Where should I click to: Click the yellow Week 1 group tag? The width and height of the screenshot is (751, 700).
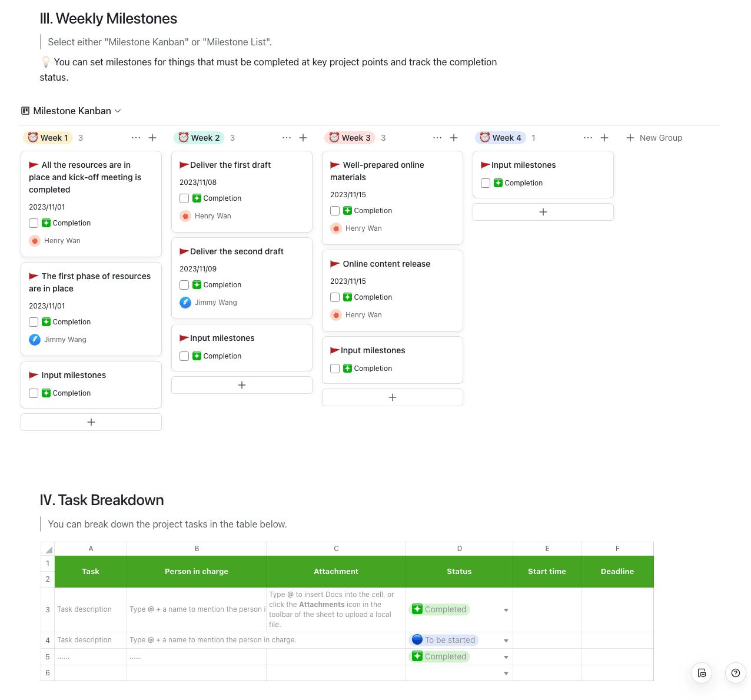tap(48, 138)
